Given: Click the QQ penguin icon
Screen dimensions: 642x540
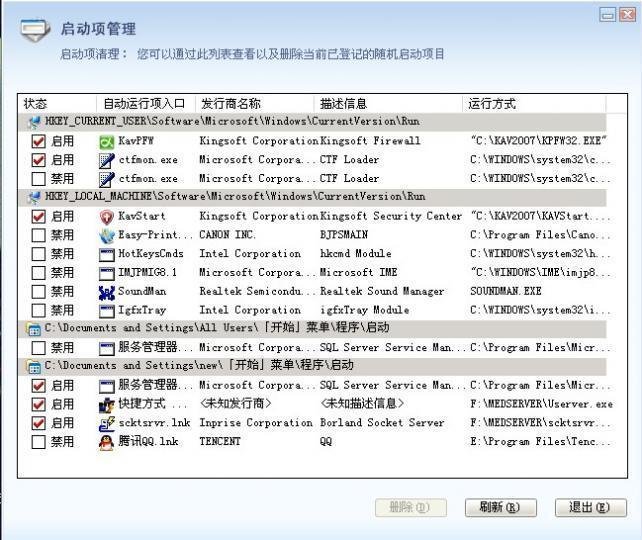Looking at the screenshot, I should pos(106,443).
